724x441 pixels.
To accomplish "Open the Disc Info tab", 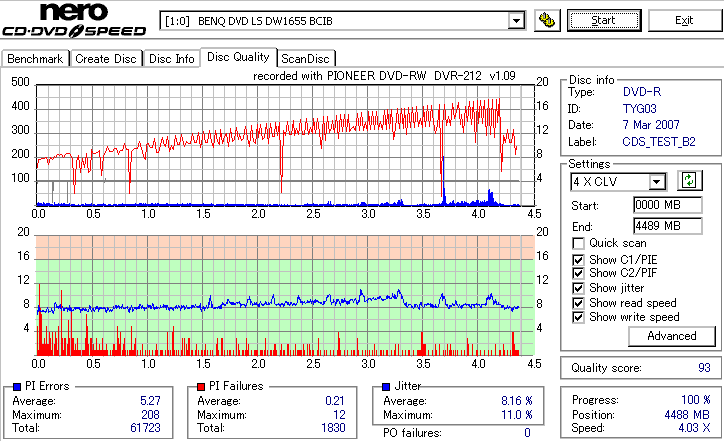I will [x=171, y=59].
